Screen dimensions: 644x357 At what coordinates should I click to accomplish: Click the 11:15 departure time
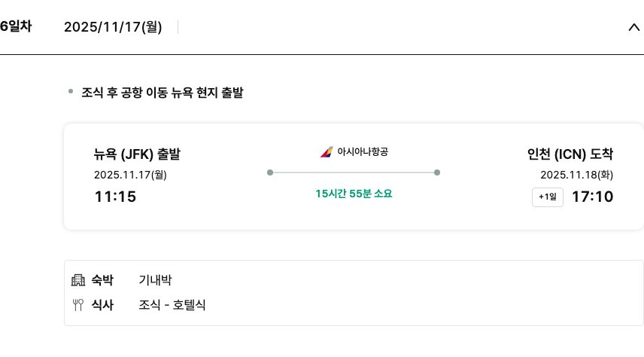click(115, 197)
